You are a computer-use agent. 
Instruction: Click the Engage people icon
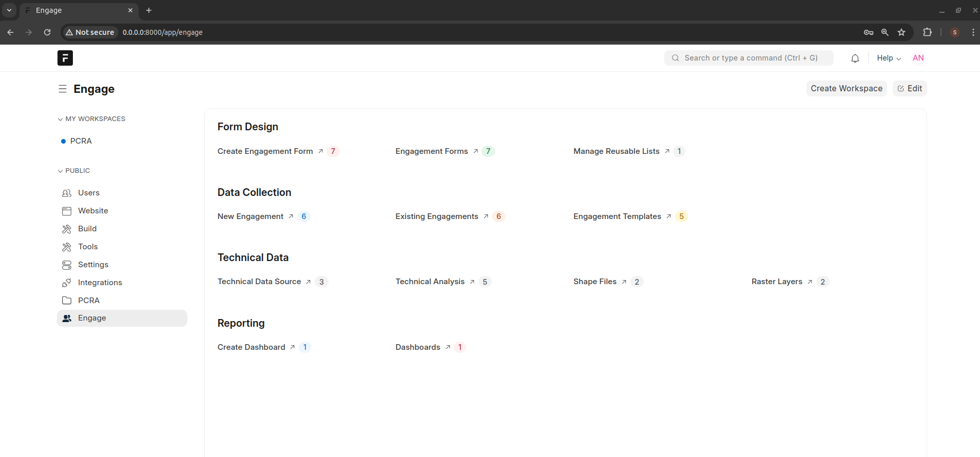(x=67, y=318)
